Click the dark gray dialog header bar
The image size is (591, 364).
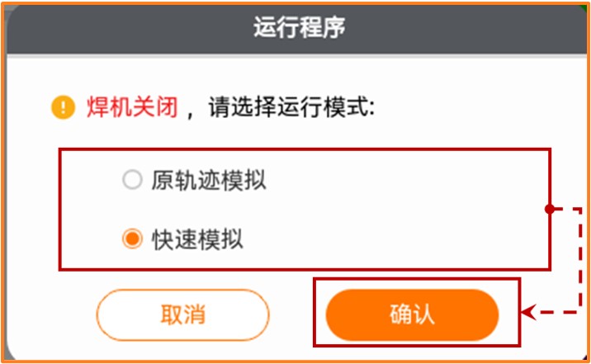pyautogui.click(x=295, y=29)
